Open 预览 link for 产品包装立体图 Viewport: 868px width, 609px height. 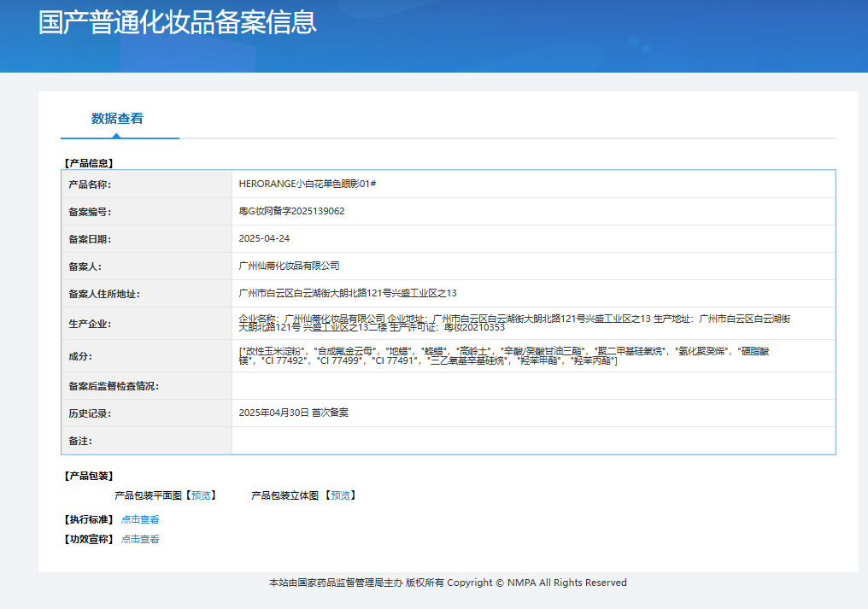[340, 495]
